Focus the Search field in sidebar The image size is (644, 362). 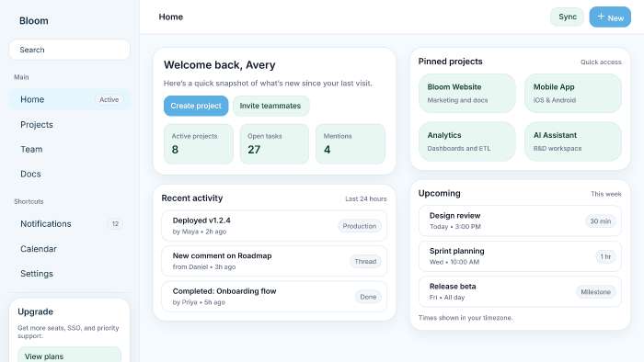click(x=69, y=50)
